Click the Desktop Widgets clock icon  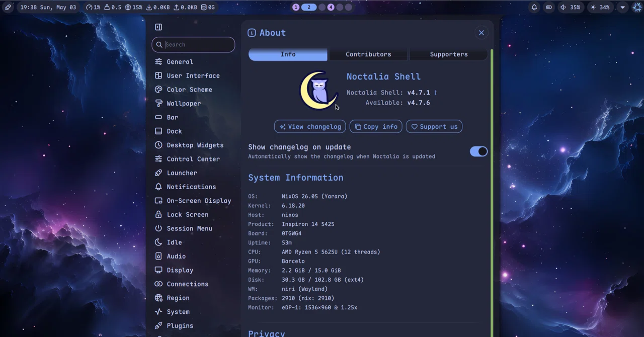[x=158, y=145]
